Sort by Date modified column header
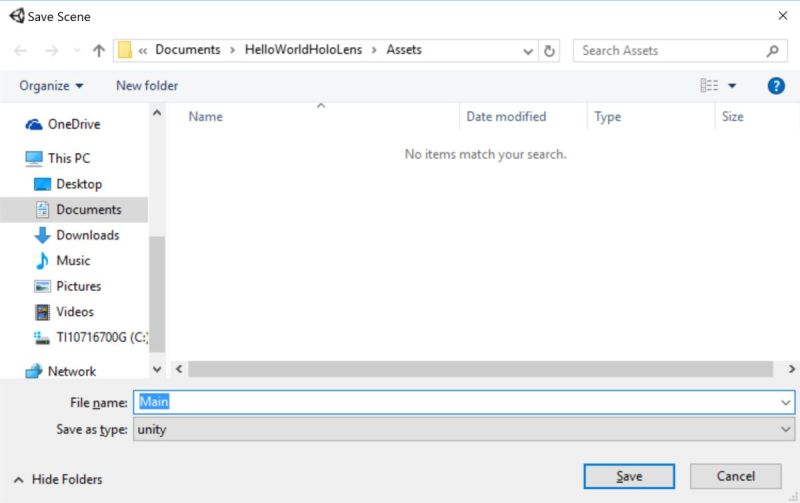 tap(523, 116)
